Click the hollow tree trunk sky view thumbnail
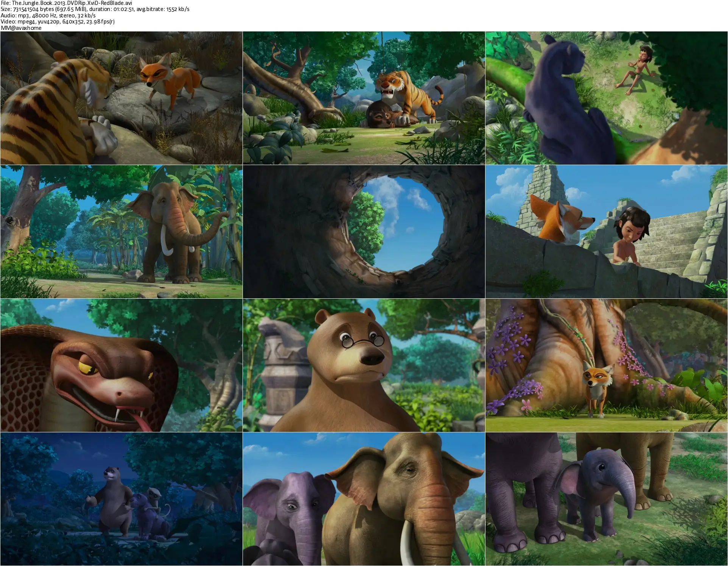This screenshot has height=566, width=728. [364, 232]
